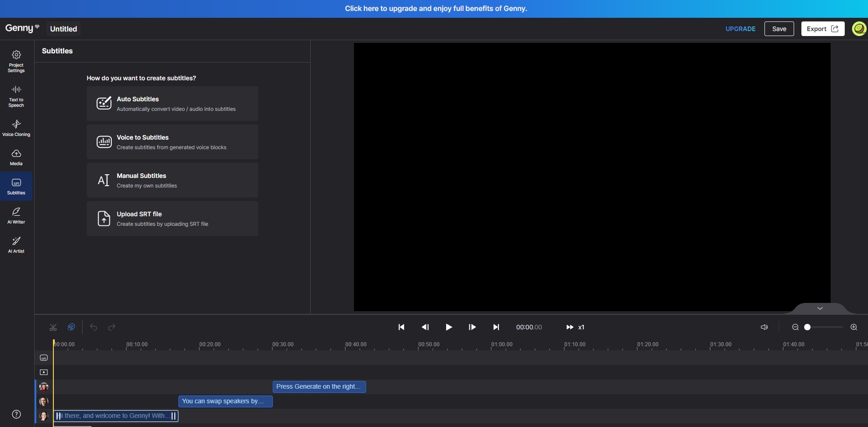Image resolution: width=868 pixels, height=427 pixels.
Task: Choose the Voice to Subtitles option
Action: click(x=172, y=142)
